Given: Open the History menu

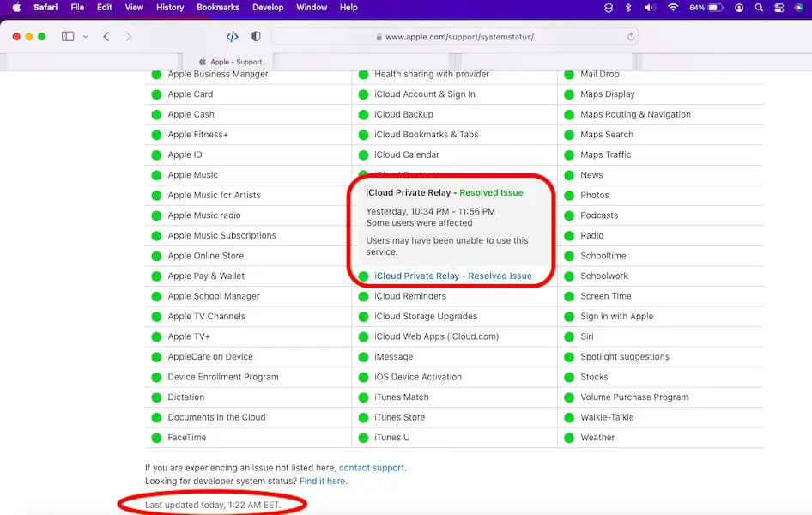Looking at the screenshot, I should tap(170, 7).
